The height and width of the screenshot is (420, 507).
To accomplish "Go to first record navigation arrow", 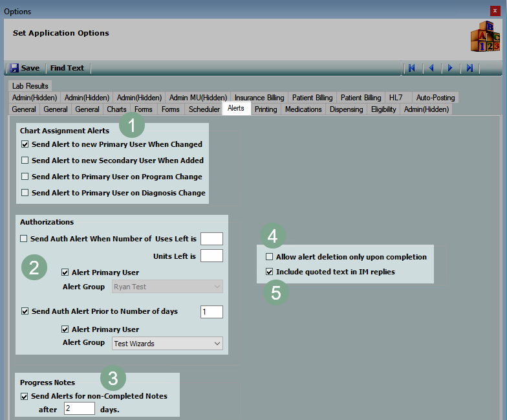I will click(x=411, y=68).
